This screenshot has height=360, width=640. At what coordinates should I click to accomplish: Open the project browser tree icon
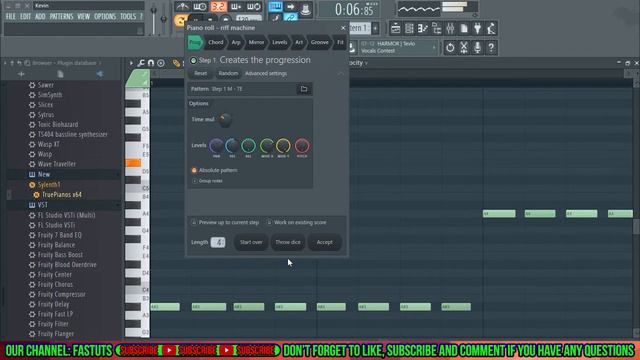point(436,28)
